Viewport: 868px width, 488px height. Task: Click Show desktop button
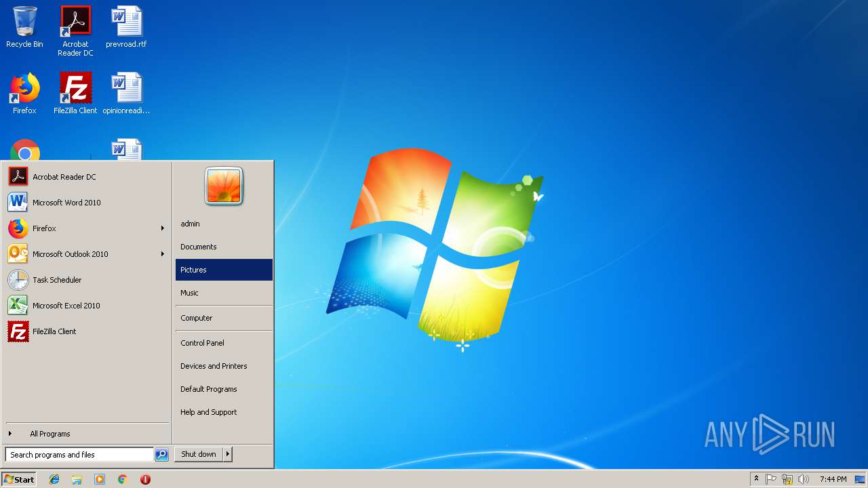click(860, 479)
